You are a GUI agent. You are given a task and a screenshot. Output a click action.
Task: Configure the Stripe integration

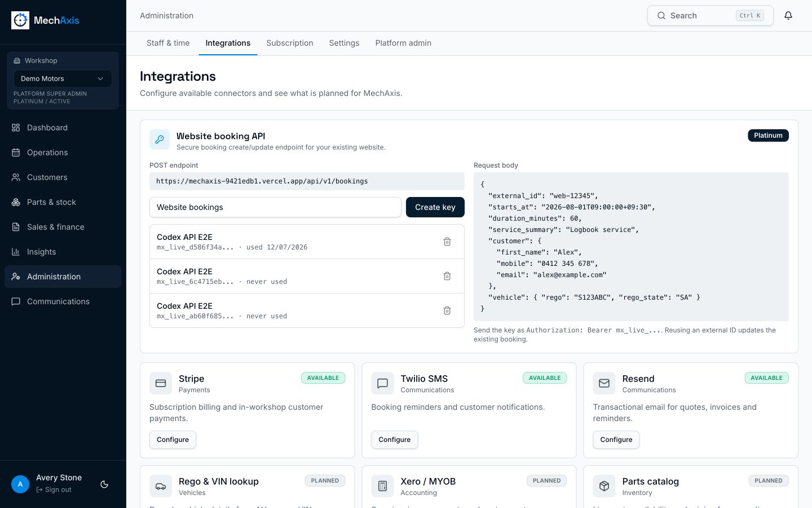173,440
